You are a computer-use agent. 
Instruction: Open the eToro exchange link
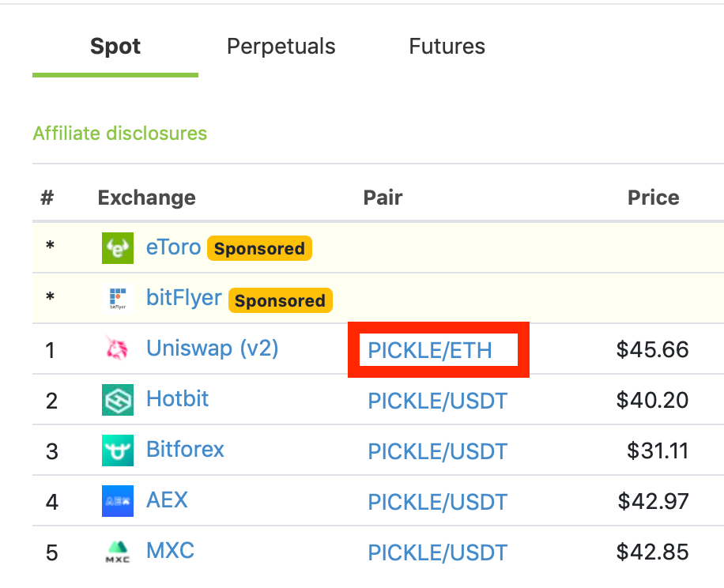[174, 247]
